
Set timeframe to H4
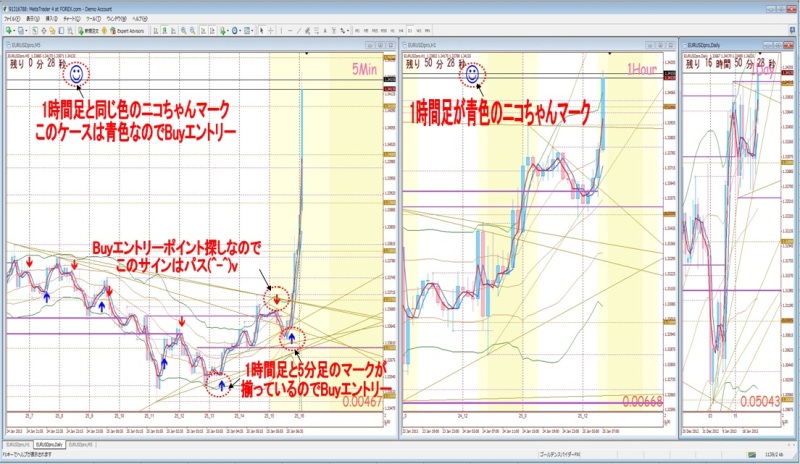[401, 31]
